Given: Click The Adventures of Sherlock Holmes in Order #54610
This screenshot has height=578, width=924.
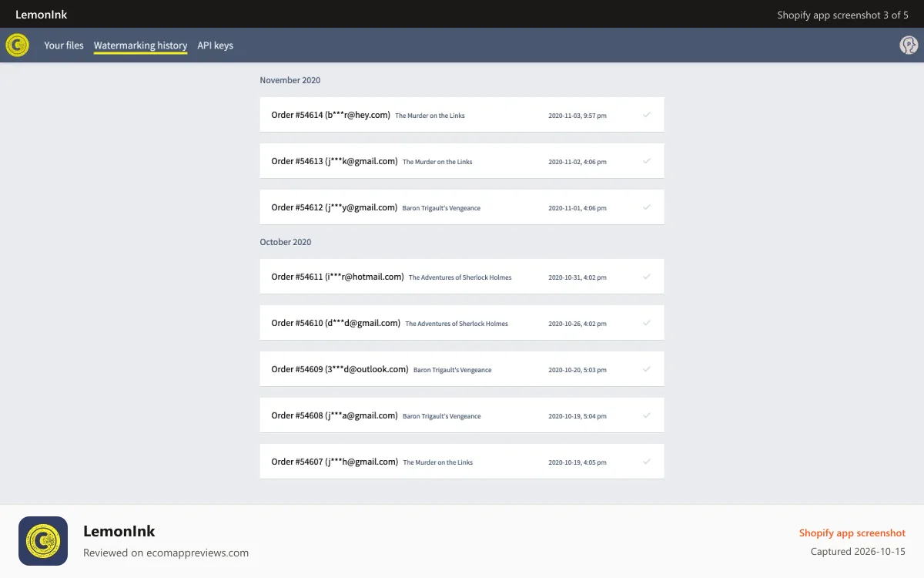Looking at the screenshot, I should click(x=457, y=324).
